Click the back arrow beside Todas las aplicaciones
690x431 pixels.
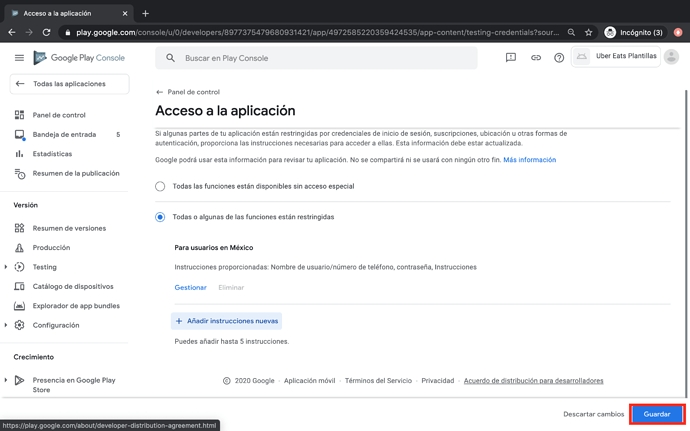(x=20, y=84)
